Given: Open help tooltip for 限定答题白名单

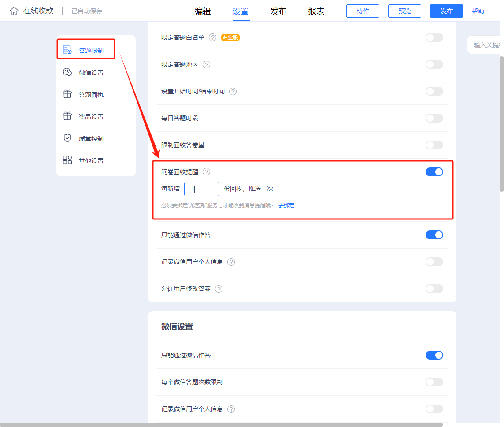Looking at the screenshot, I should [x=212, y=37].
